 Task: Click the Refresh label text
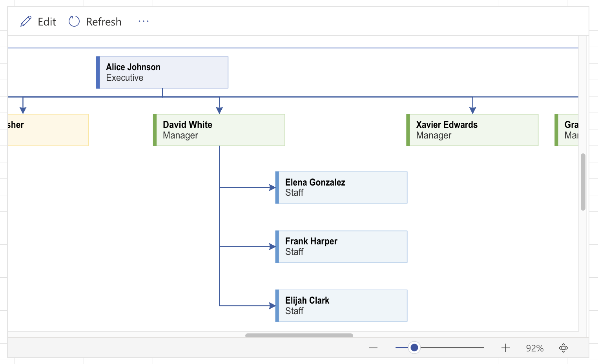(x=104, y=22)
